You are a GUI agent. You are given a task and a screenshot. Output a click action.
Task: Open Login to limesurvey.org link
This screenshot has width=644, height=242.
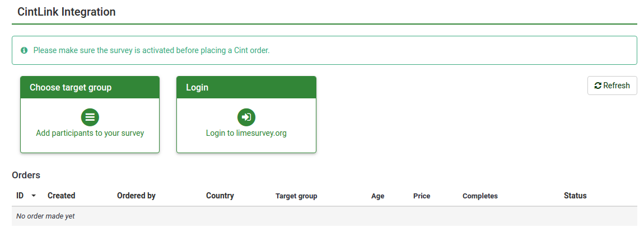pyautogui.click(x=246, y=133)
